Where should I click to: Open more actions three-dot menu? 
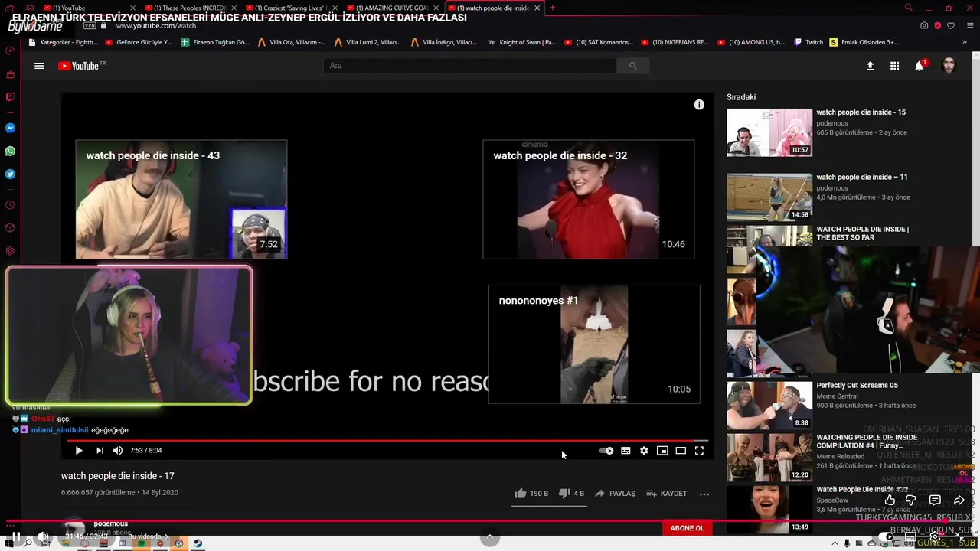704,494
